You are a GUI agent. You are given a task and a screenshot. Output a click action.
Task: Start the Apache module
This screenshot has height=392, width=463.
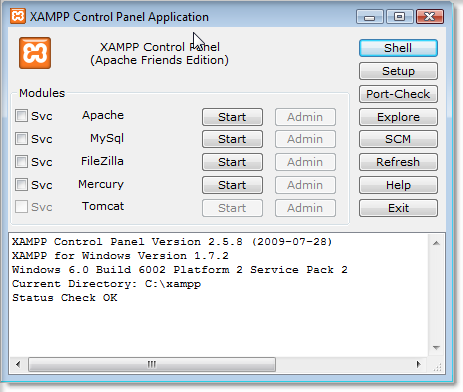(x=232, y=117)
